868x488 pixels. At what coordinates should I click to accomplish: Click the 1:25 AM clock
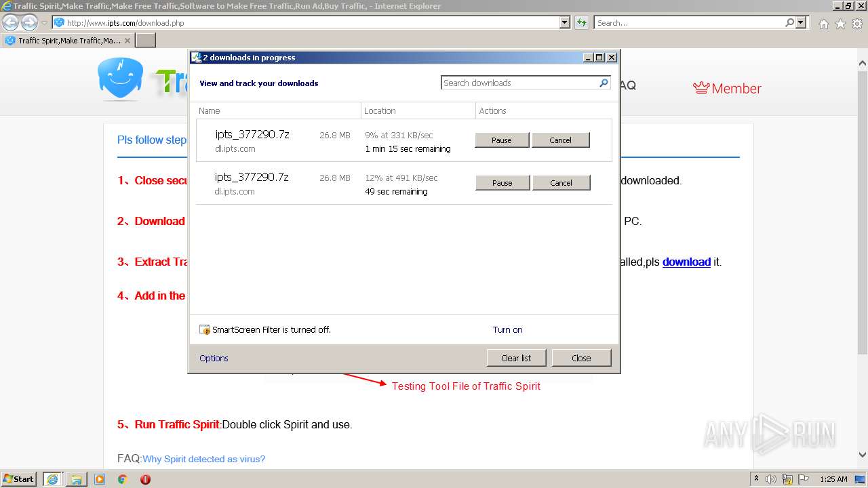(x=833, y=479)
